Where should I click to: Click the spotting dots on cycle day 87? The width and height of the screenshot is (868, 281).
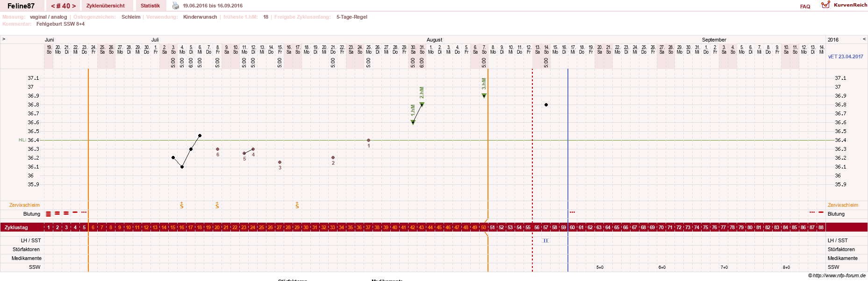pos(812,212)
